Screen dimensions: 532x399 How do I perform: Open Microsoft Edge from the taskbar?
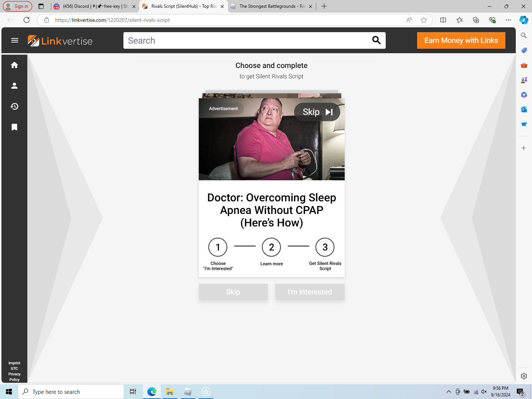point(151,392)
